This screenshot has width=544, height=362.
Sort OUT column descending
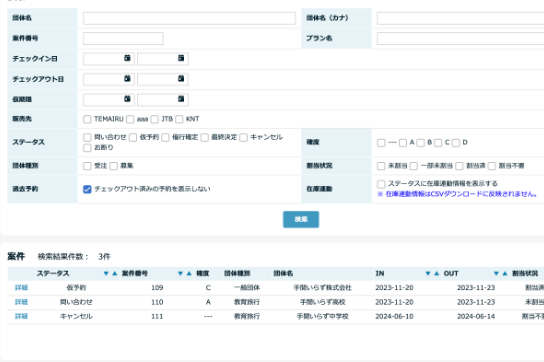point(496,273)
